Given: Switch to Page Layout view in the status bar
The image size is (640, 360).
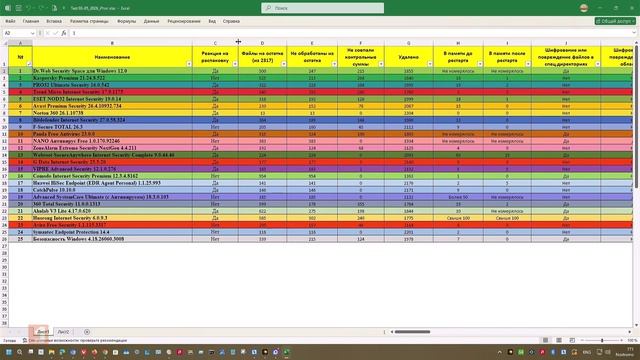Looking at the screenshot, I should point(559,340).
